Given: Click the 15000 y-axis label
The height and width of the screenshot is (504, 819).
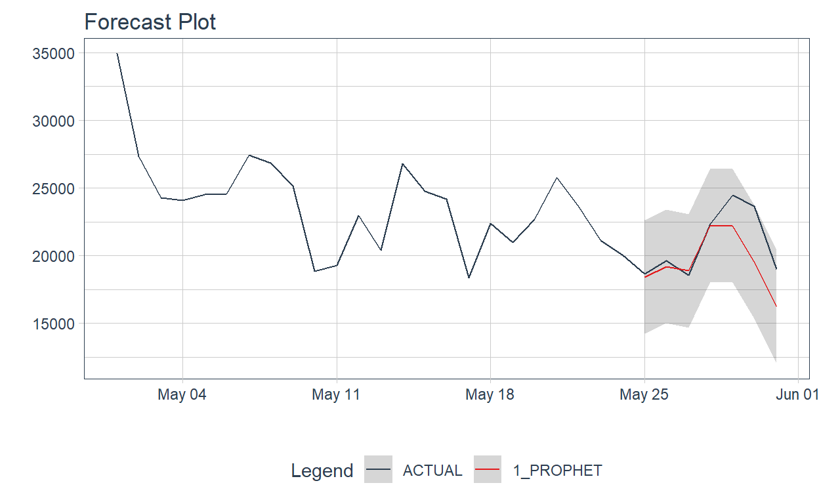Looking at the screenshot, I should pos(54,324).
